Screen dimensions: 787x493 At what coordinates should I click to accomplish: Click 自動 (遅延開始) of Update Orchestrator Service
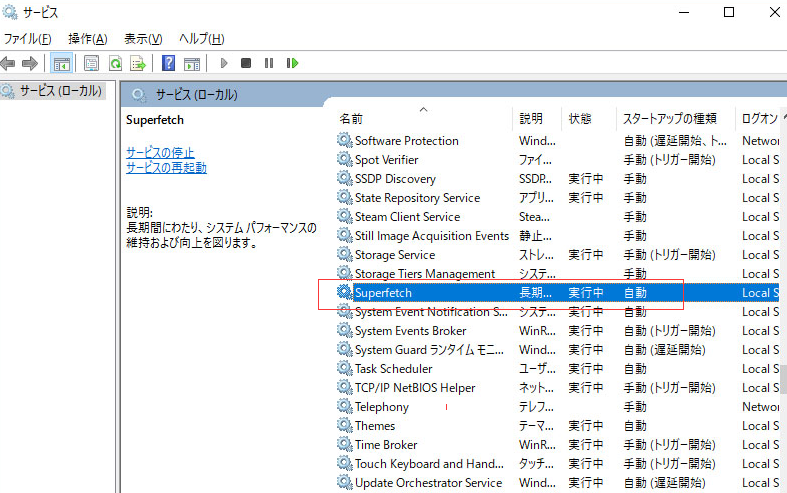coord(665,482)
